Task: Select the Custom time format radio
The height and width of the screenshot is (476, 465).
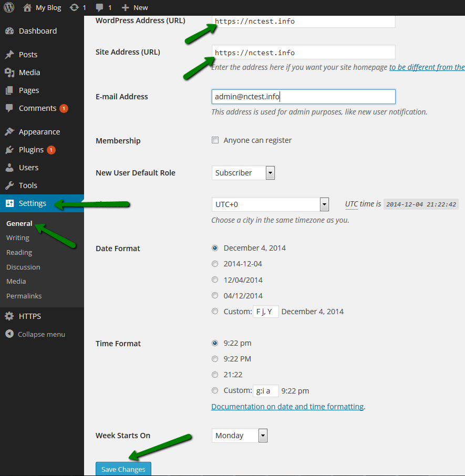Action: point(215,390)
